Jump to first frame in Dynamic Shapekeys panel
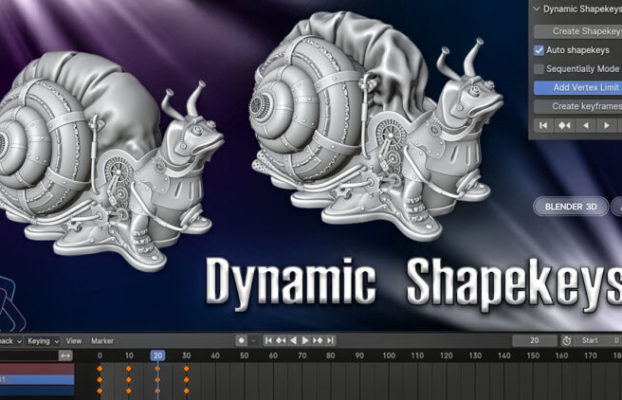 (543, 125)
